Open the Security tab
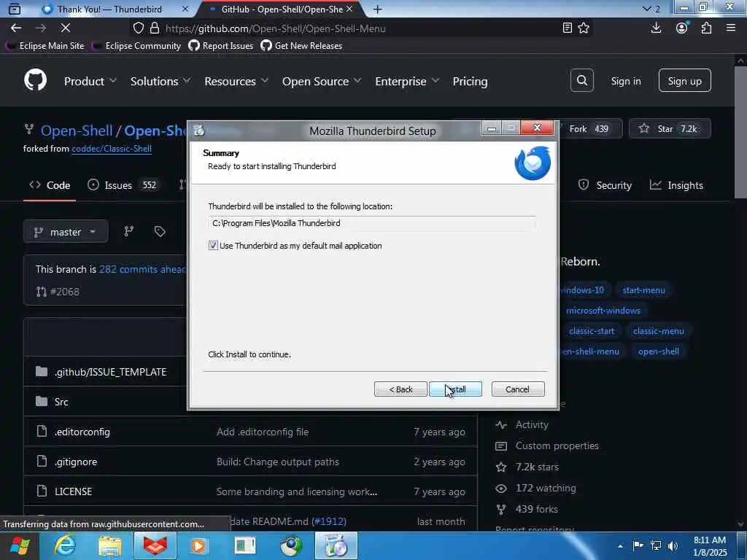747x560 pixels. click(x=605, y=185)
